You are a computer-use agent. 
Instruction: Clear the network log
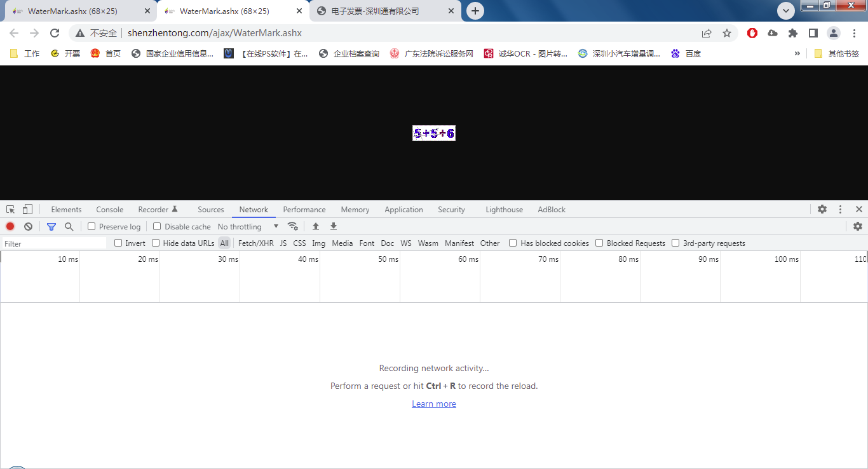[28, 226]
